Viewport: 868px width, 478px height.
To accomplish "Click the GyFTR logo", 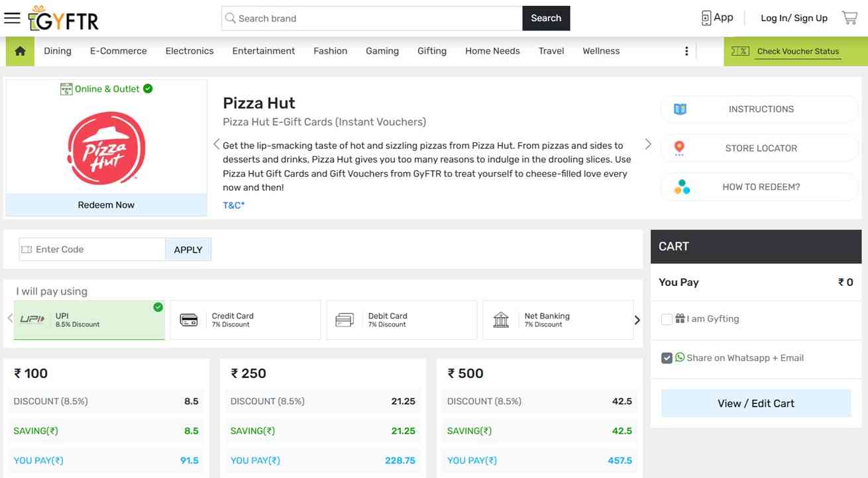I will point(64,19).
